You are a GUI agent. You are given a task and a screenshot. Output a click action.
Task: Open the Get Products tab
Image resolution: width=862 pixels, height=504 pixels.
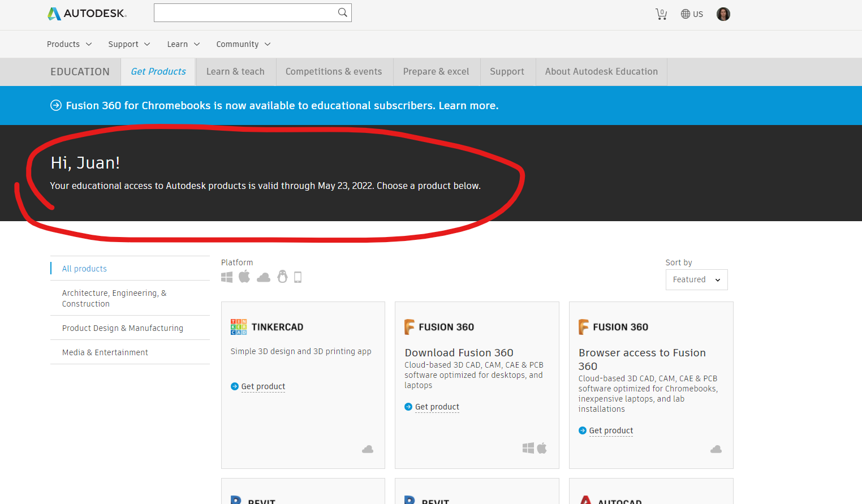coord(158,72)
